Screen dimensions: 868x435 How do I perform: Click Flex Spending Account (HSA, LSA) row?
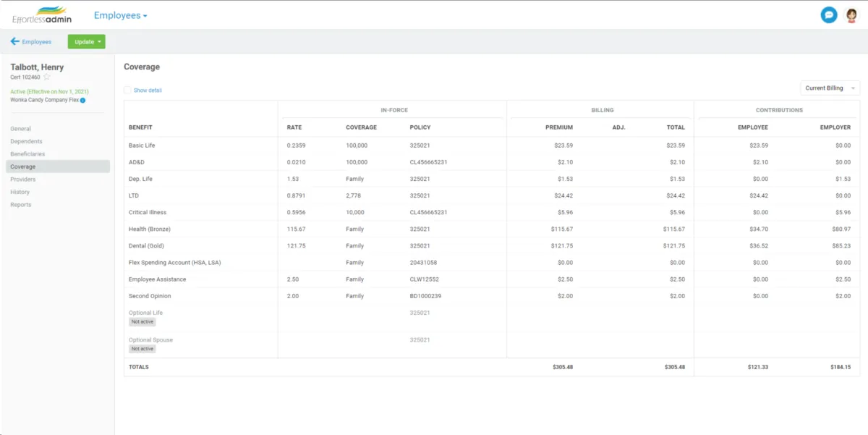click(x=492, y=263)
